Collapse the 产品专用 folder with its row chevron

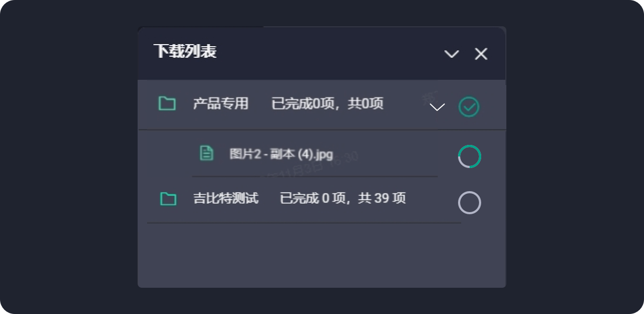click(437, 107)
